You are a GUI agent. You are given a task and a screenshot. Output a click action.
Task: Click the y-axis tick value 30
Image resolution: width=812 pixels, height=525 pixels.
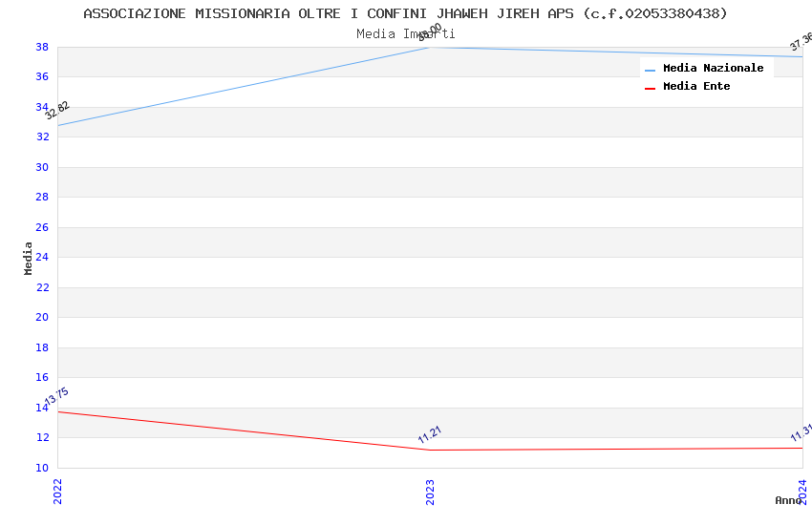(42, 167)
